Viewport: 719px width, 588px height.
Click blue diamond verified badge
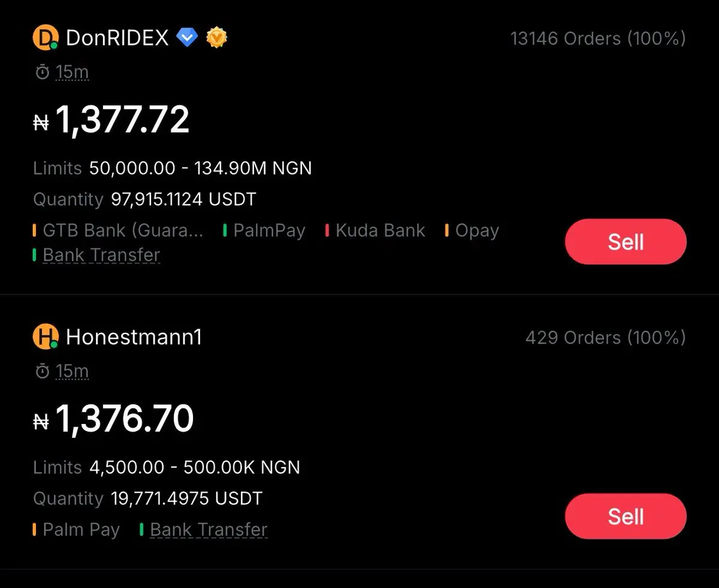(x=187, y=38)
